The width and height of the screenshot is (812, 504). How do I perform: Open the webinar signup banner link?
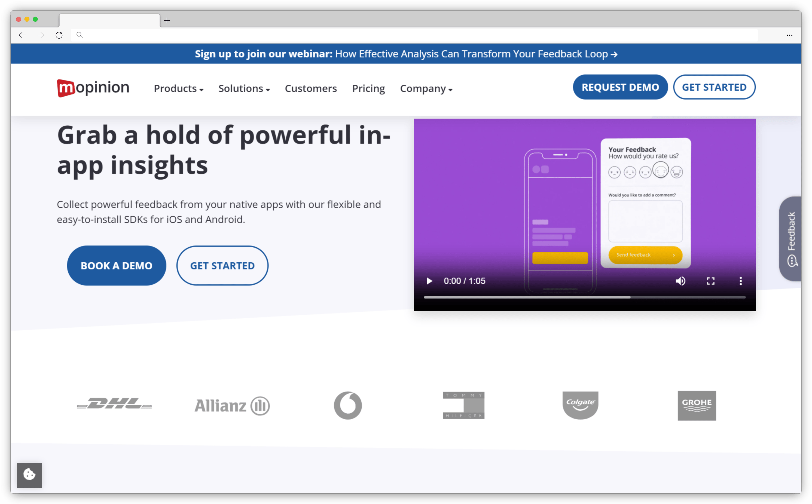pyautogui.click(x=406, y=54)
